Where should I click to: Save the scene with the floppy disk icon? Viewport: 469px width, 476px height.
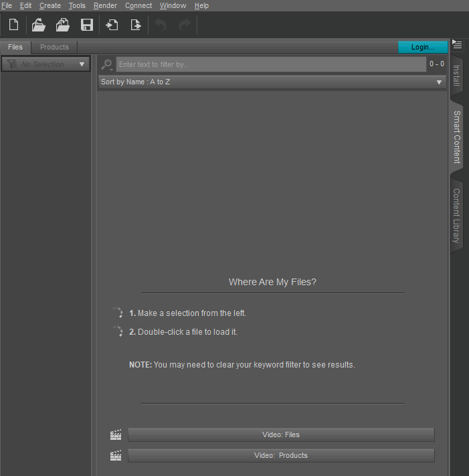click(x=87, y=25)
